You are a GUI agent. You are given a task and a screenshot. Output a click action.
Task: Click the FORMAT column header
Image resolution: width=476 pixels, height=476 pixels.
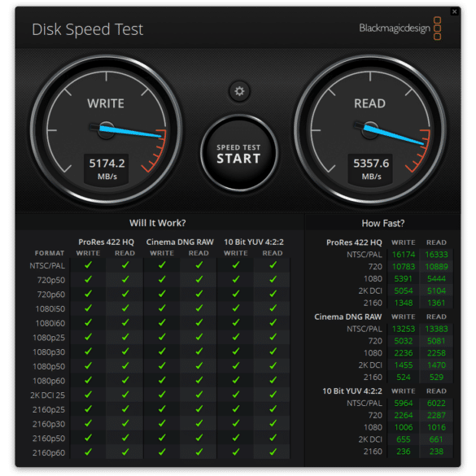50,253
